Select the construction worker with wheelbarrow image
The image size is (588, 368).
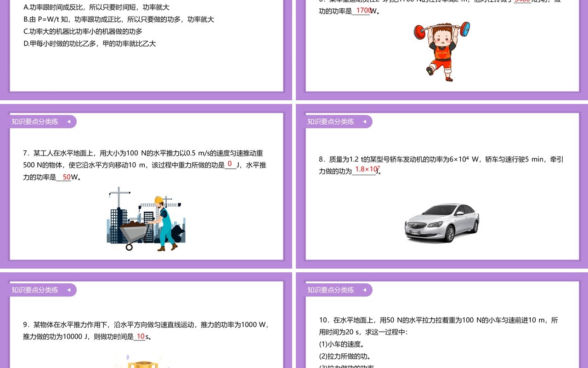pos(146,219)
